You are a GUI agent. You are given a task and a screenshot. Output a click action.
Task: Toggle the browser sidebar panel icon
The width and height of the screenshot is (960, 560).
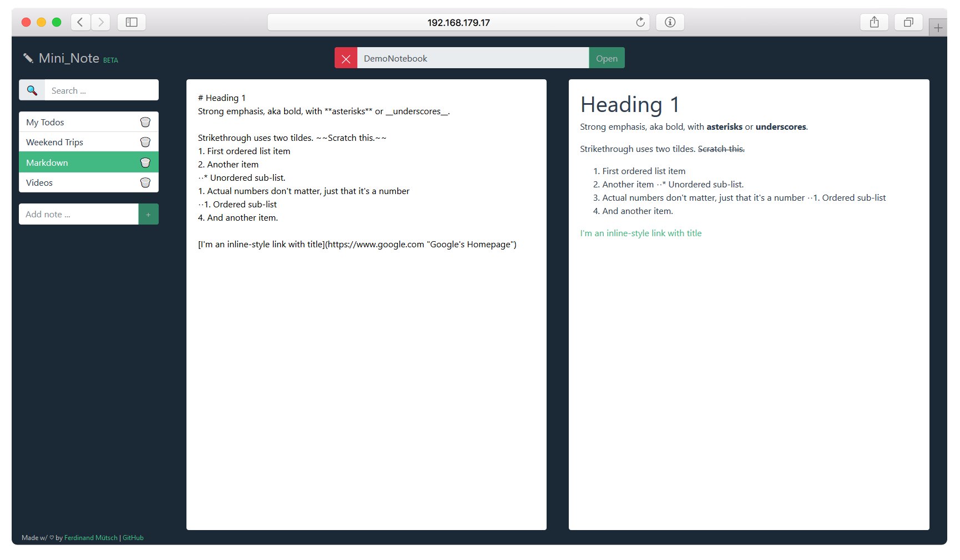(x=131, y=22)
